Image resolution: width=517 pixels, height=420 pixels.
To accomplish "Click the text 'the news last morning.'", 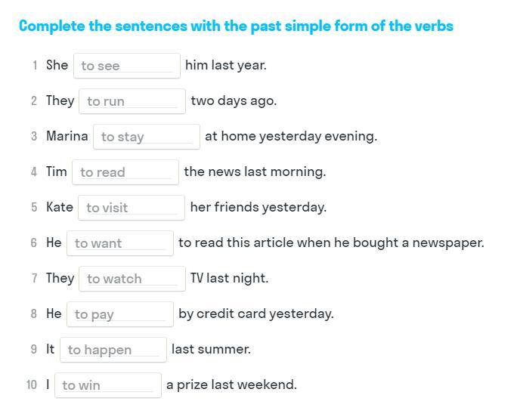I will coord(255,172).
